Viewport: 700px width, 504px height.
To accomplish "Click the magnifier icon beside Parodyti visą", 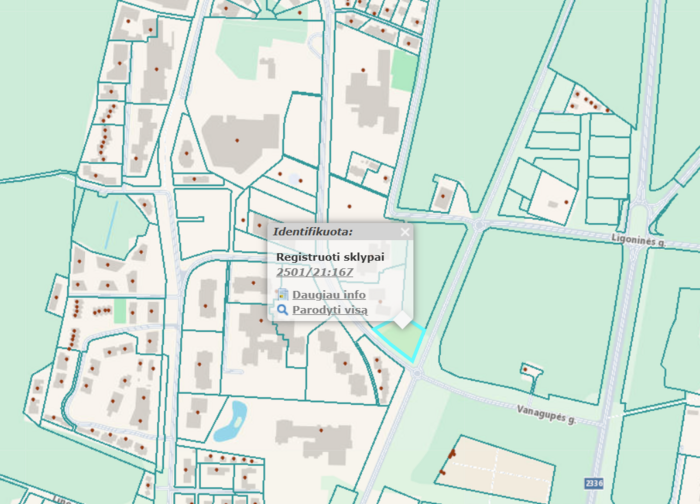I will coord(283,310).
